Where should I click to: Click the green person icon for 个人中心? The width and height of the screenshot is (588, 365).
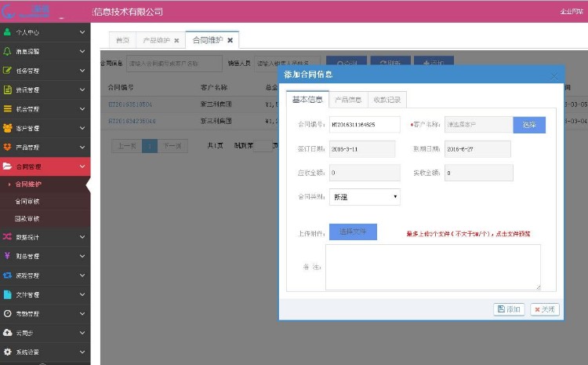click(x=7, y=32)
